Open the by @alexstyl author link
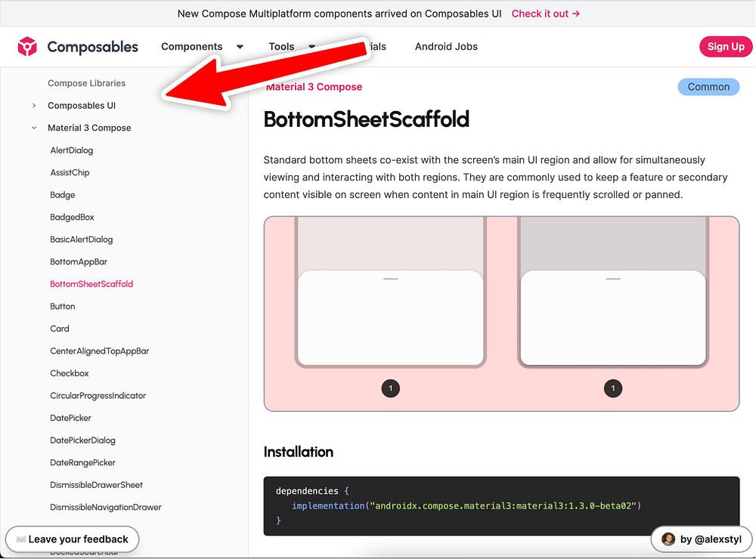The width and height of the screenshot is (756, 559). point(702,539)
